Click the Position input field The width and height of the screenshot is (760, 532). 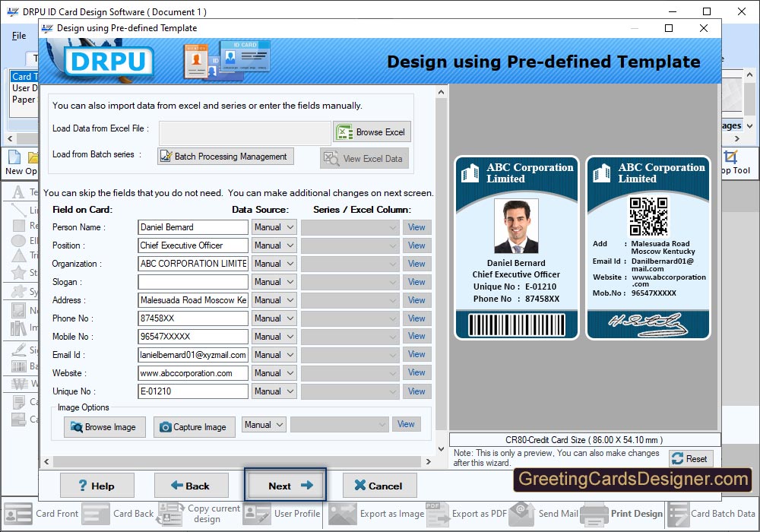coord(193,245)
